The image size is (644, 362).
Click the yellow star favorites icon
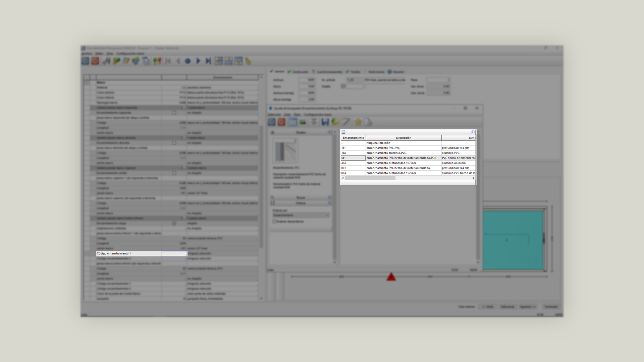tap(358, 122)
